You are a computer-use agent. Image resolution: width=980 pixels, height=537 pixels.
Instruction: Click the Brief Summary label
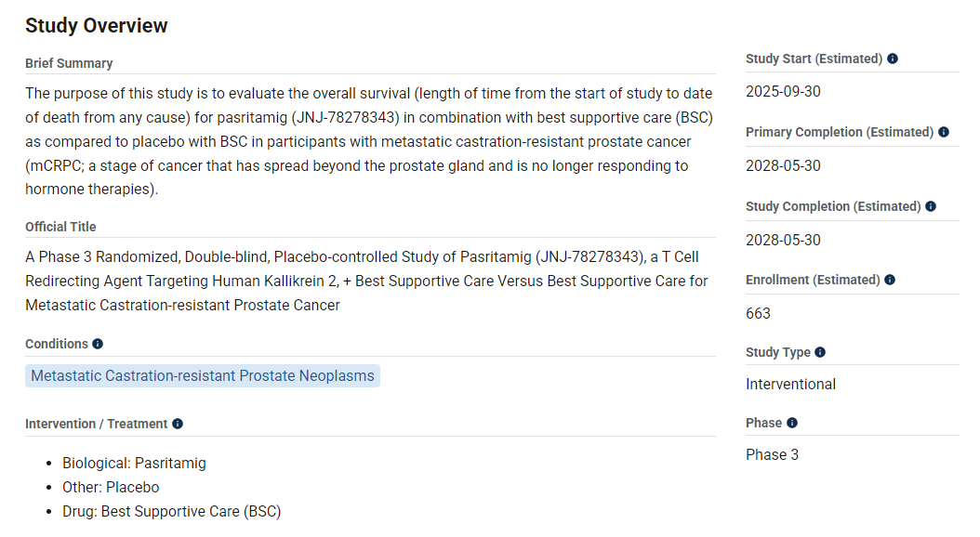pyautogui.click(x=69, y=64)
